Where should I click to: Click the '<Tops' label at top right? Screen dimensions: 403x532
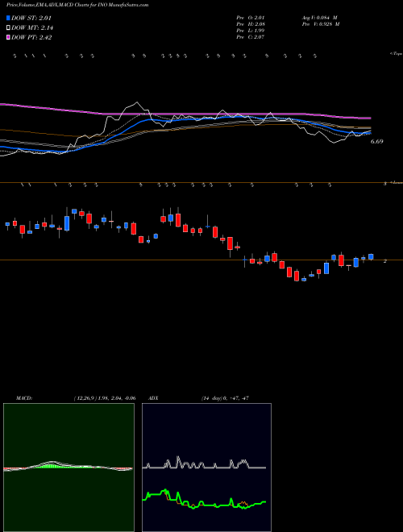397,54
